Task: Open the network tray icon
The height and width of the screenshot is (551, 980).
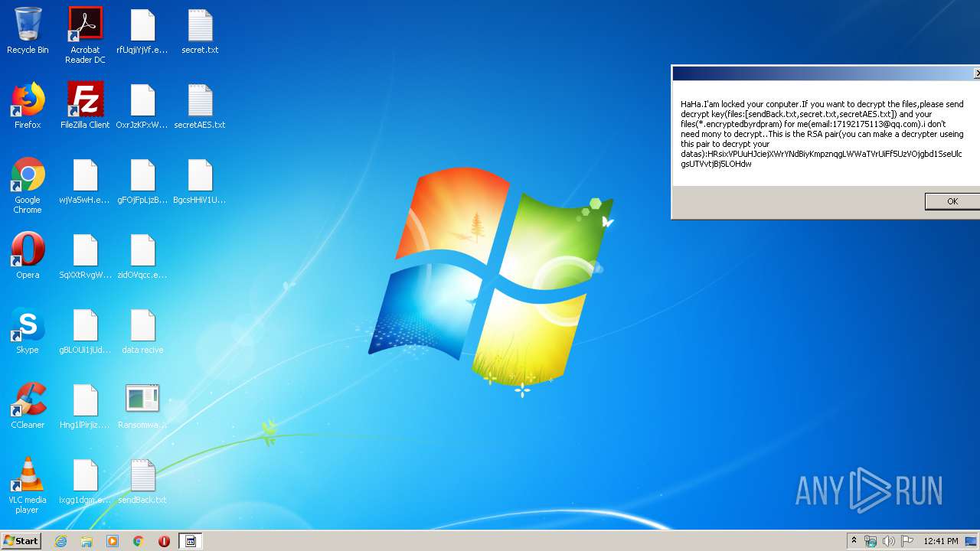Action: tap(871, 541)
